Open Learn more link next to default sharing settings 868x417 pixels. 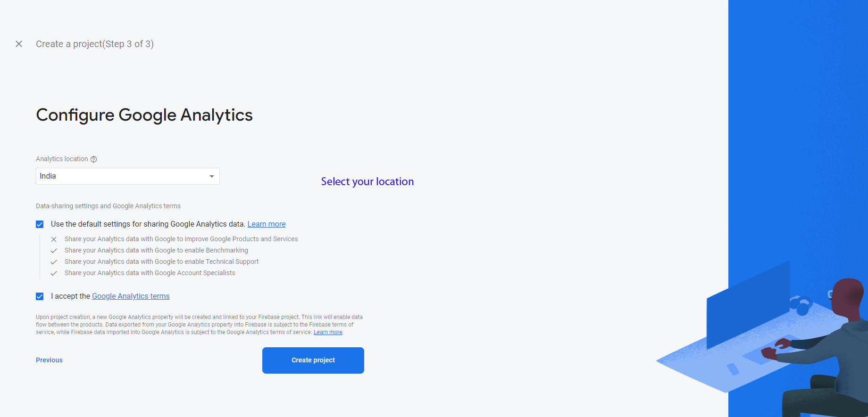(267, 224)
